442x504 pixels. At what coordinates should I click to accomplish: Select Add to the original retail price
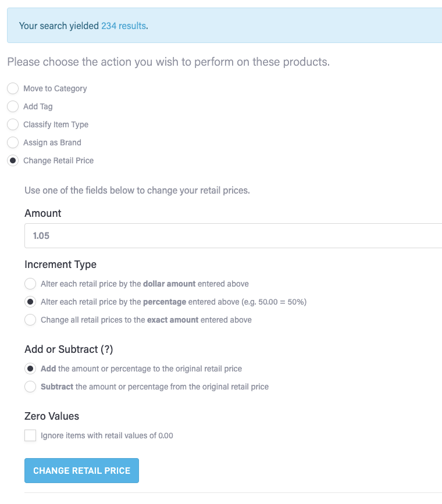pos(30,369)
